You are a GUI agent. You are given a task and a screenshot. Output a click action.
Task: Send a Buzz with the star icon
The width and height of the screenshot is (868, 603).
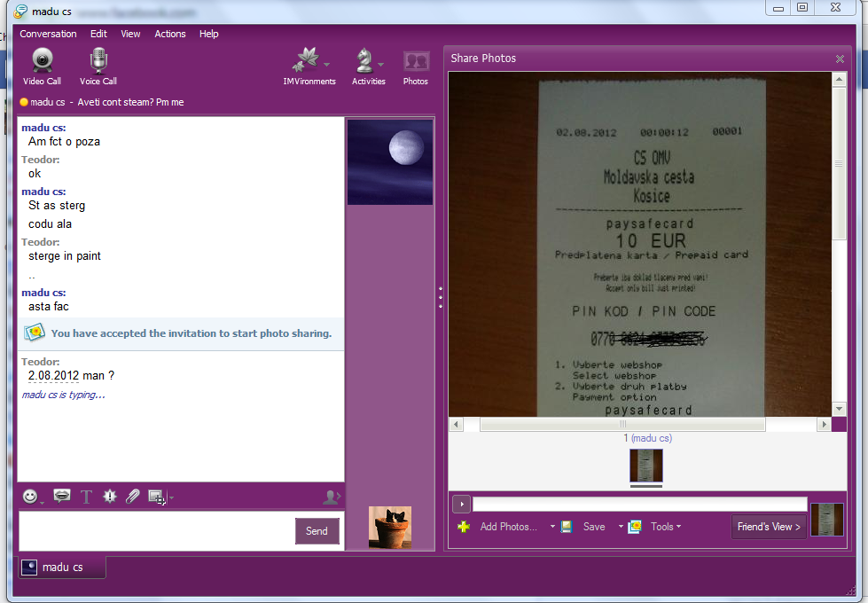tap(110, 496)
